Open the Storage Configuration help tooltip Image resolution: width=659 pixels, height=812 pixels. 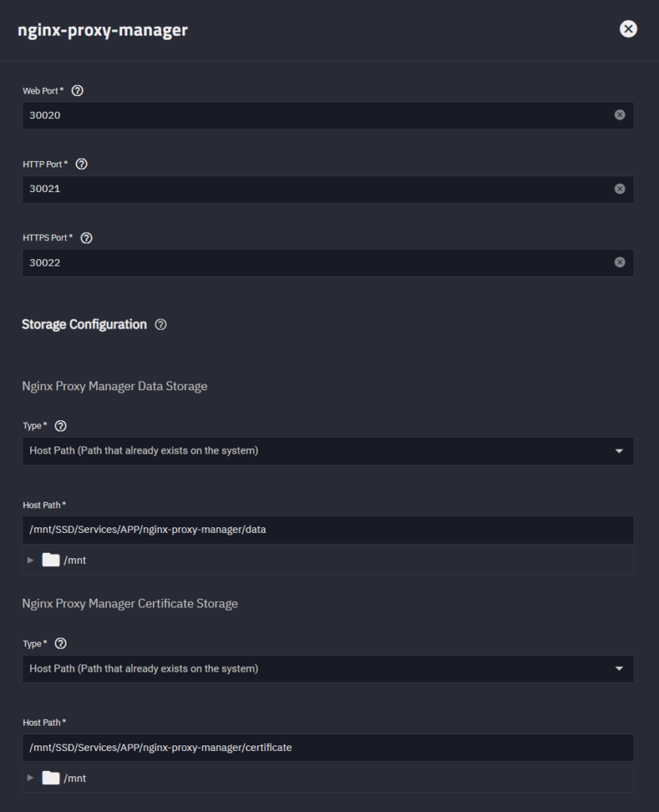click(161, 324)
